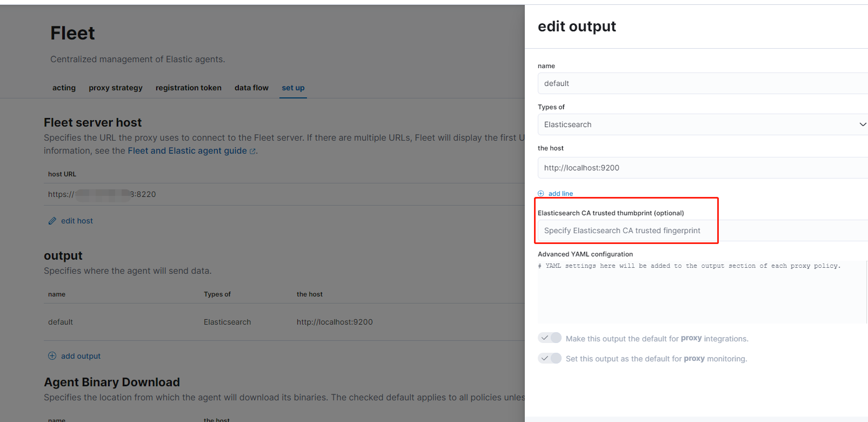
Task: Click the Agent Binary Download heading
Action: coord(112,382)
